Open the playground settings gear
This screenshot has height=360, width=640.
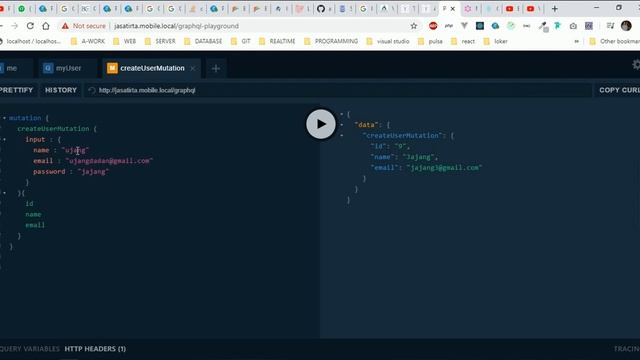point(636,64)
